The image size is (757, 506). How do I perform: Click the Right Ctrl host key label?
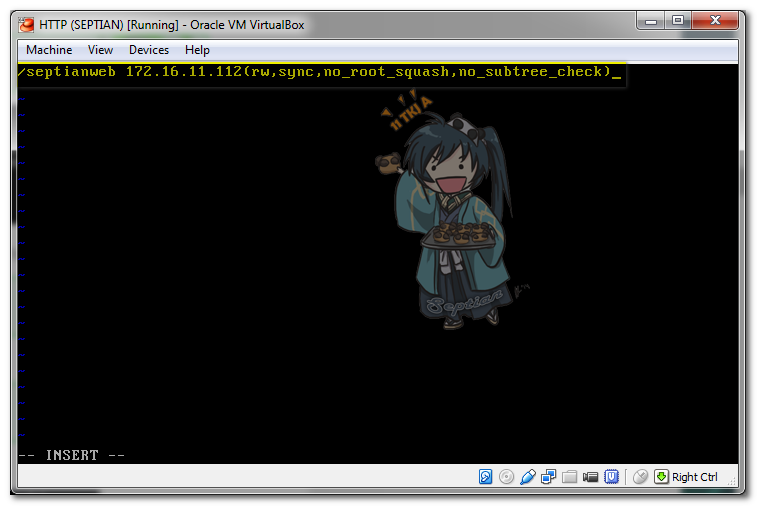pyautogui.click(x=695, y=477)
